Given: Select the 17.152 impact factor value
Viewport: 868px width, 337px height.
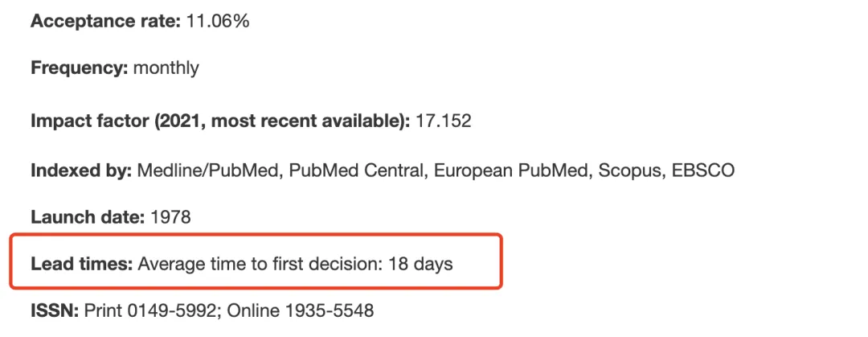Looking at the screenshot, I should [x=444, y=121].
